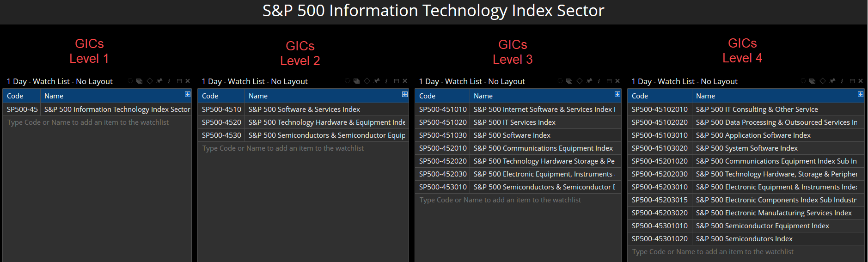Select SP500-45102020 Data Processing & Outsourced Services

(x=746, y=122)
